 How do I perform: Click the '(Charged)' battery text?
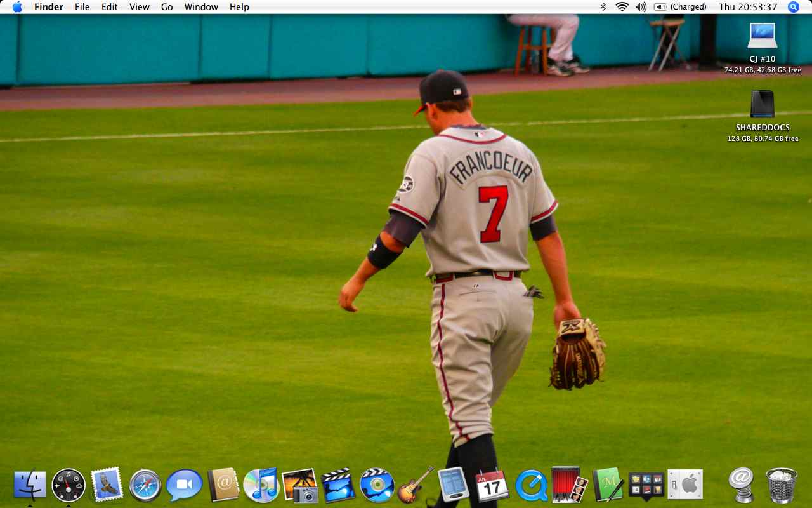[688, 7]
